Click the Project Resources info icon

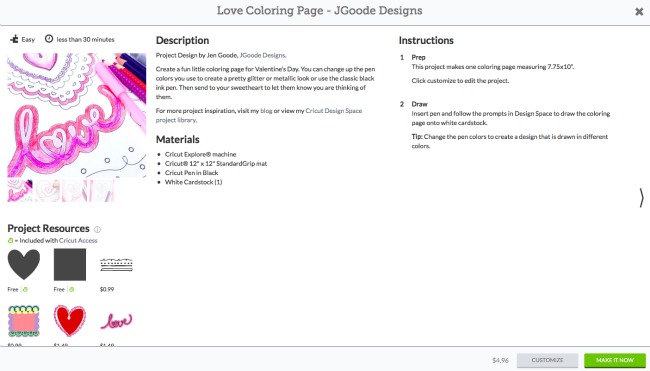pos(97,229)
